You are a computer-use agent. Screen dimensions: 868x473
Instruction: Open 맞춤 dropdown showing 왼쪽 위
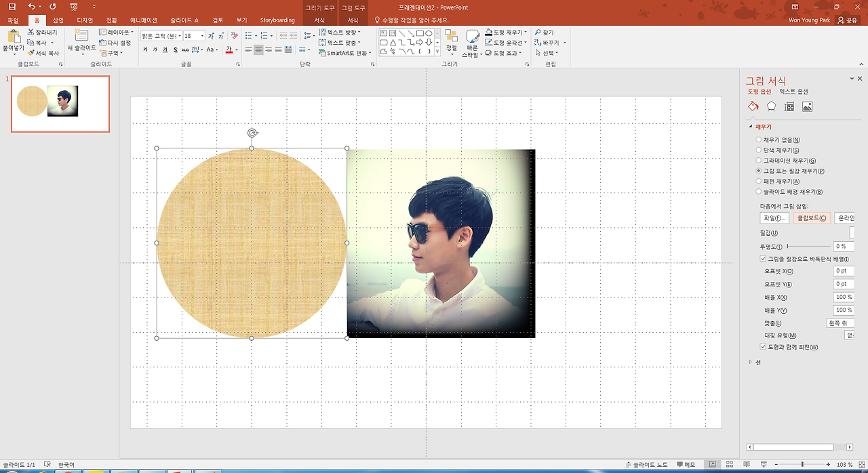coord(841,323)
